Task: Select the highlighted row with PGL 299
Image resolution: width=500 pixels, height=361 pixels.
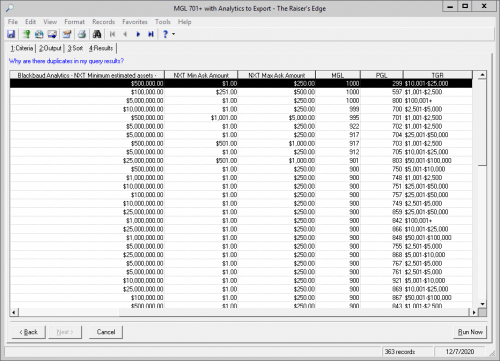Action: tap(241, 83)
